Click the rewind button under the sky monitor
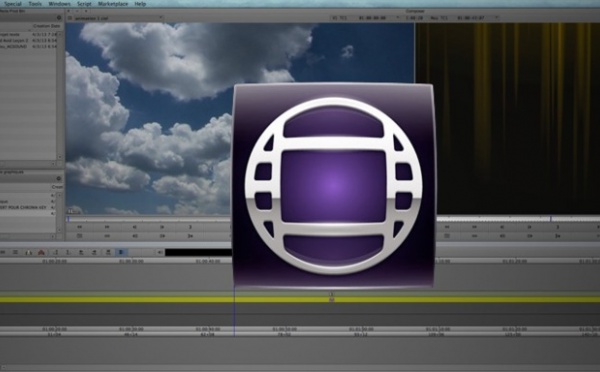 80,227
